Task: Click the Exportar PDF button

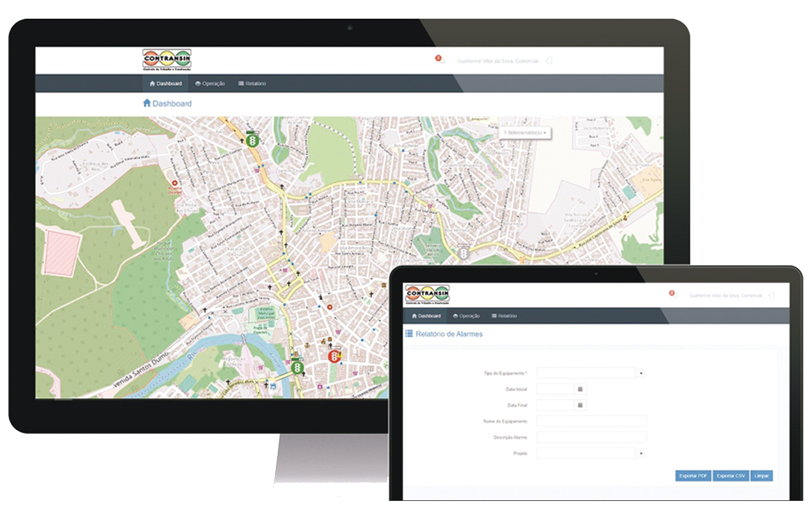Action: pyautogui.click(x=693, y=476)
